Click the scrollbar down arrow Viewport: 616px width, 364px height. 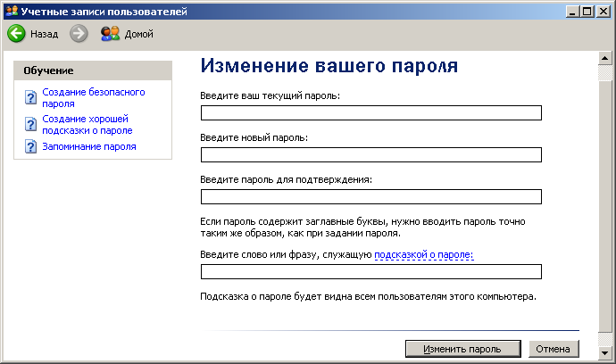tap(604, 352)
